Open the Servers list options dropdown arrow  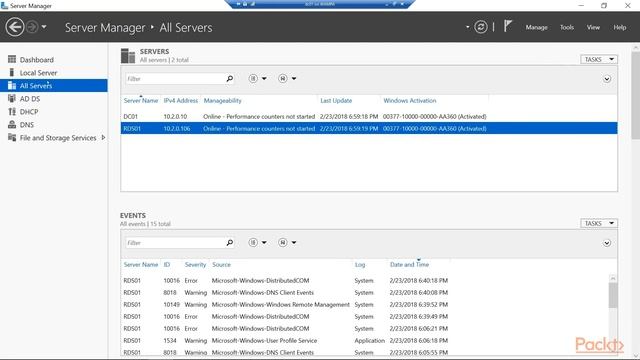[264, 78]
